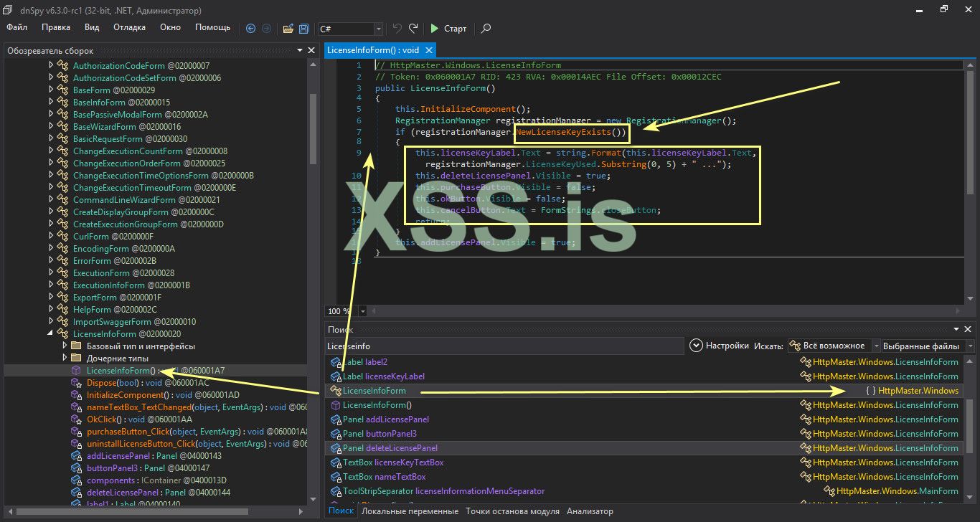Open the C# language dropdown
980x522 pixels.
[x=378, y=29]
